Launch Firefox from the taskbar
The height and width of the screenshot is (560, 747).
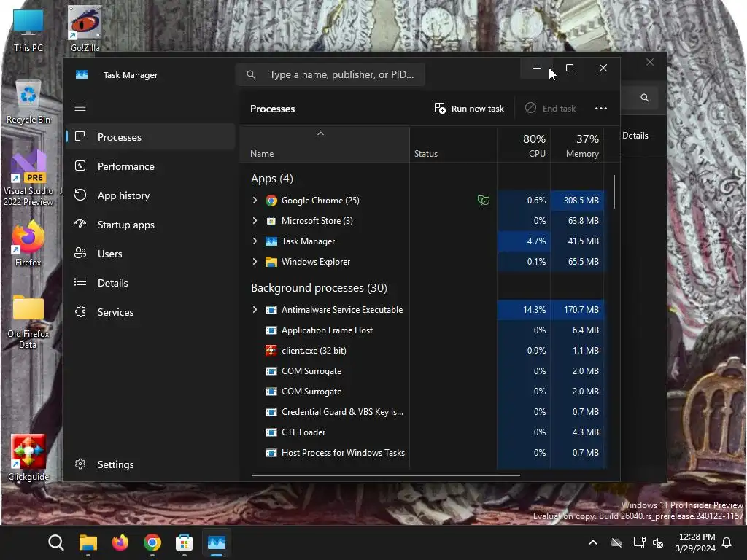[120, 542]
